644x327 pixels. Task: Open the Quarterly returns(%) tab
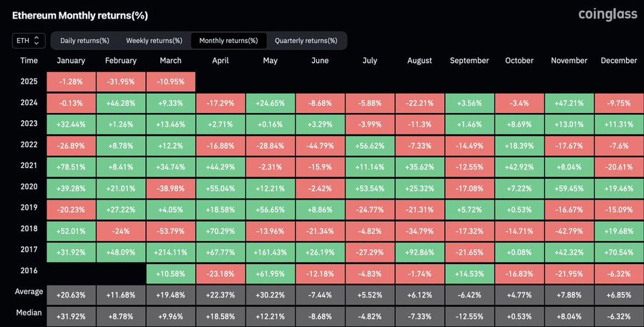[x=306, y=41]
